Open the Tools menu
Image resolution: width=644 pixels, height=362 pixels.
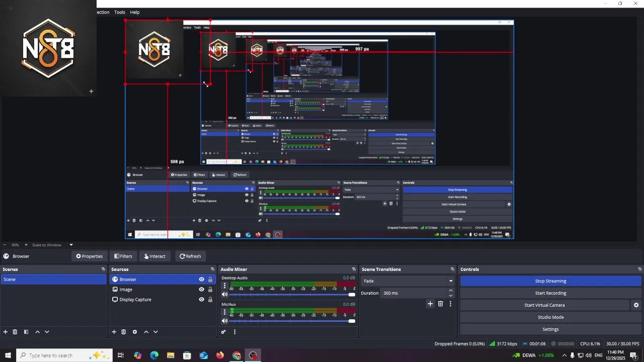119,12
